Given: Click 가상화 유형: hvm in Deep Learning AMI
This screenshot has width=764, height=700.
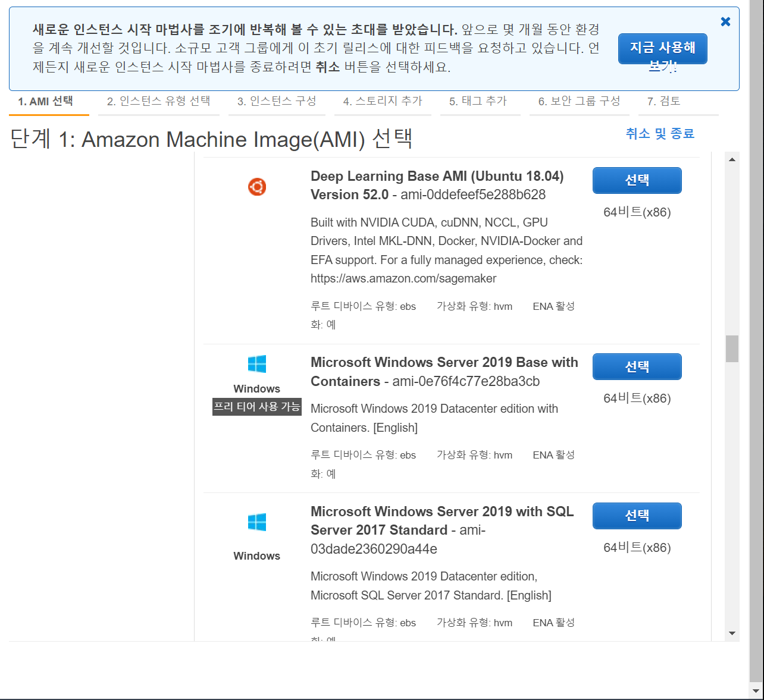Looking at the screenshot, I should pos(474,306).
